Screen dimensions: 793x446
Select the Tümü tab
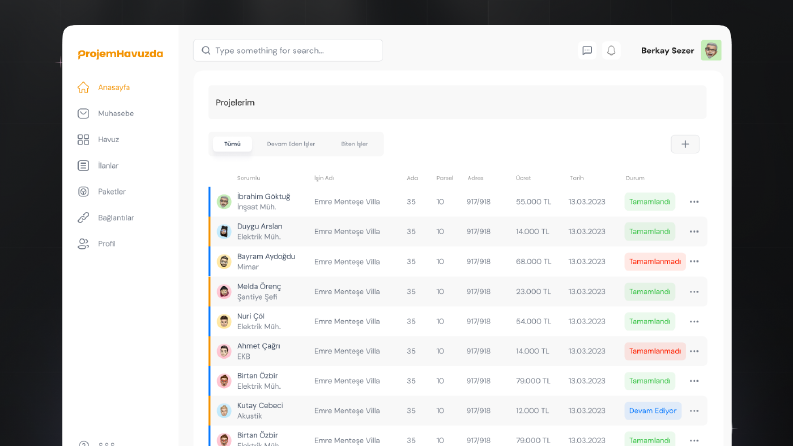[232, 144]
